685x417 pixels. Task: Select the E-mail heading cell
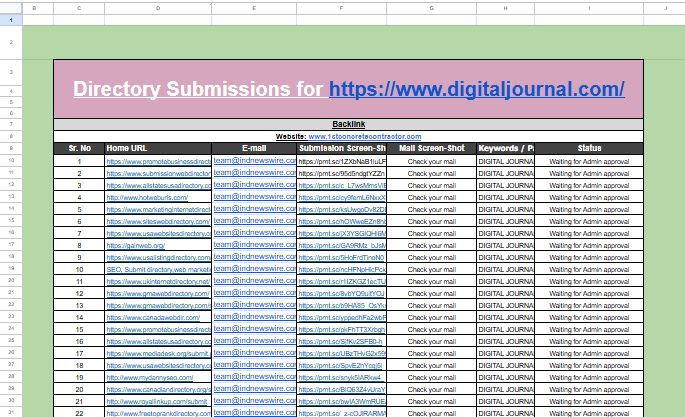click(x=254, y=148)
